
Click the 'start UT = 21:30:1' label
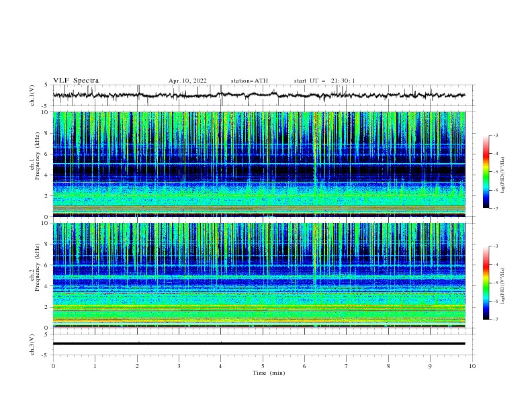[324, 81]
